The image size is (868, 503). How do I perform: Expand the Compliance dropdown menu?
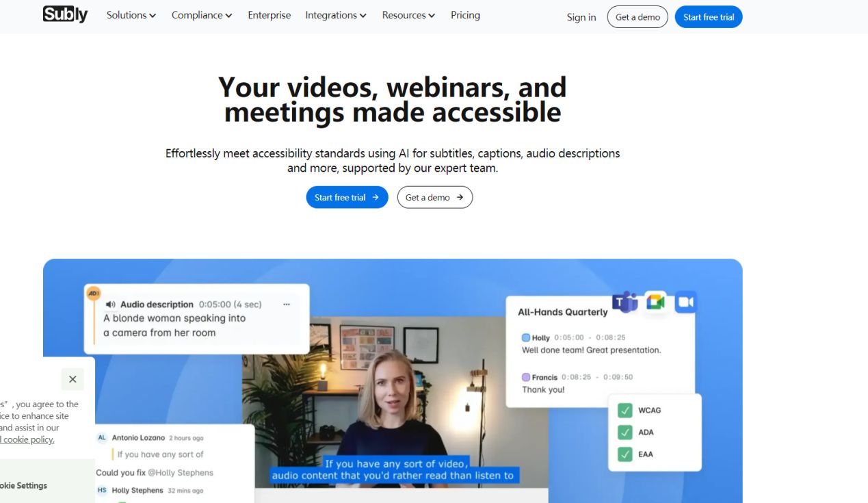pos(202,15)
